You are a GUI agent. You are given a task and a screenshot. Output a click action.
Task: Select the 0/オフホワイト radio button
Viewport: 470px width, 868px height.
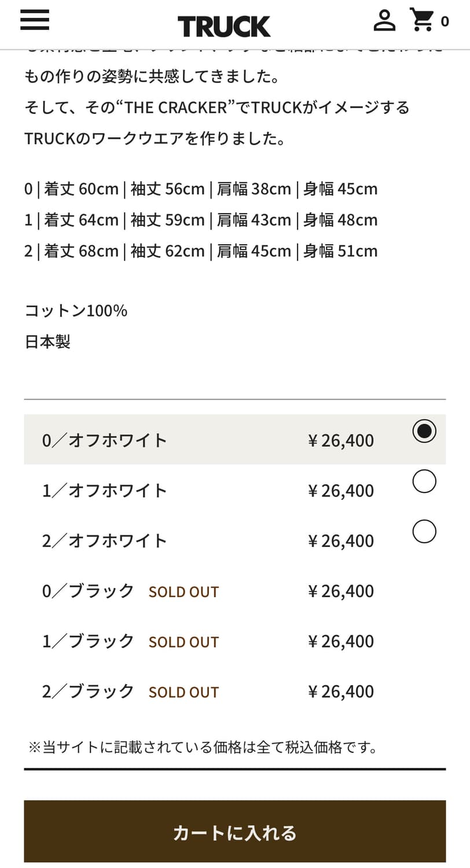point(424,431)
